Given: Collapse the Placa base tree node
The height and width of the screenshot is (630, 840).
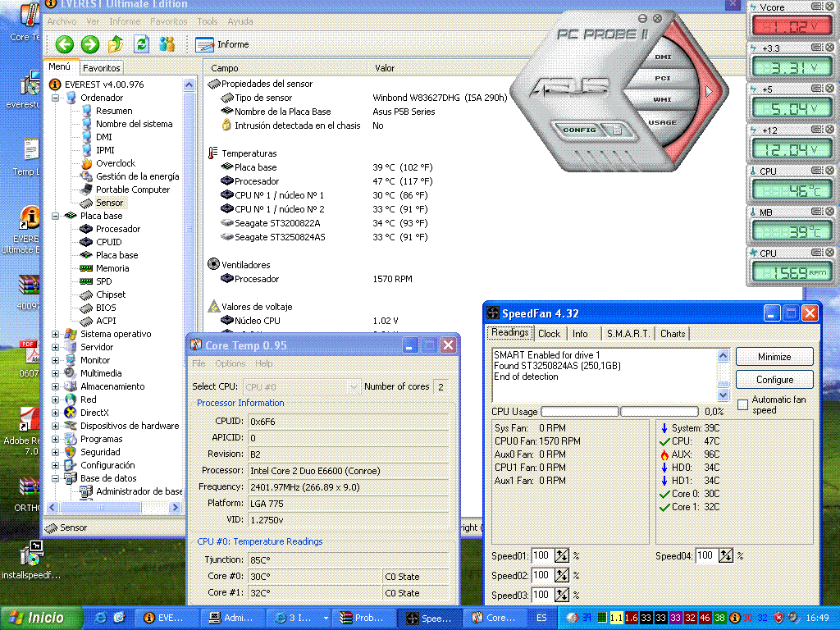Looking at the screenshot, I should coord(55,216).
